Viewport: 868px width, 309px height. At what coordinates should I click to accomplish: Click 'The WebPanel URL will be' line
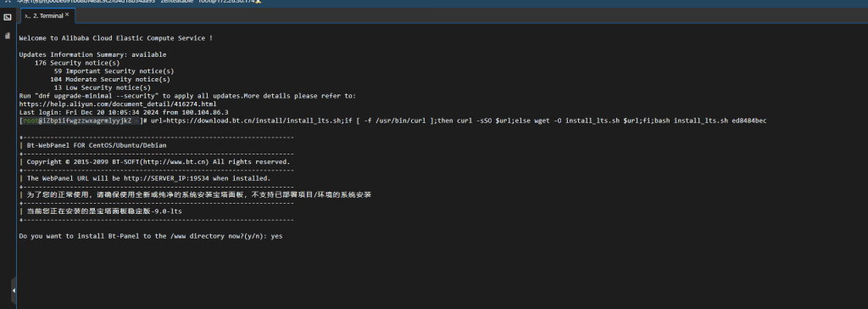[149, 178]
